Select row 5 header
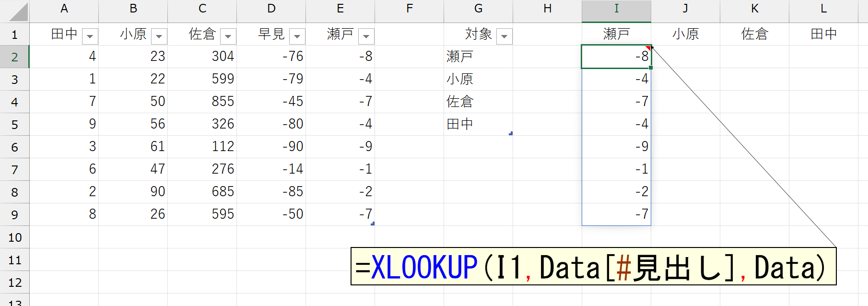 tap(14, 124)
